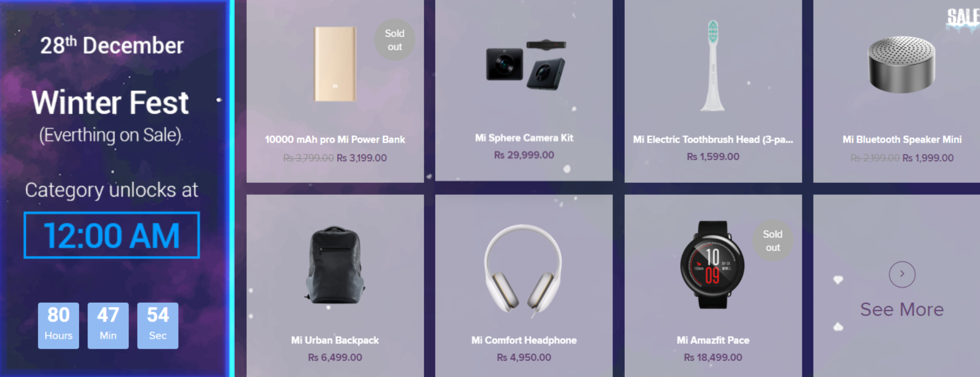Select the Mi Amazfit Pace title

713,340
